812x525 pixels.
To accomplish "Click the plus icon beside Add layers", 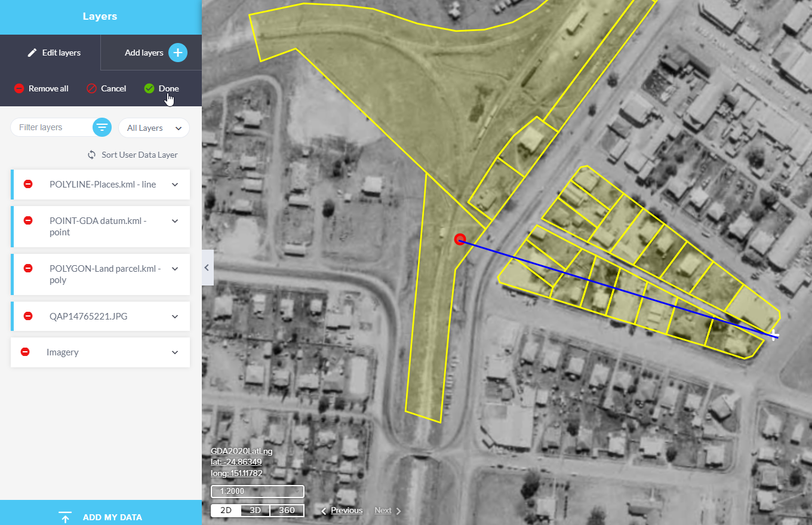I will 177,53.
